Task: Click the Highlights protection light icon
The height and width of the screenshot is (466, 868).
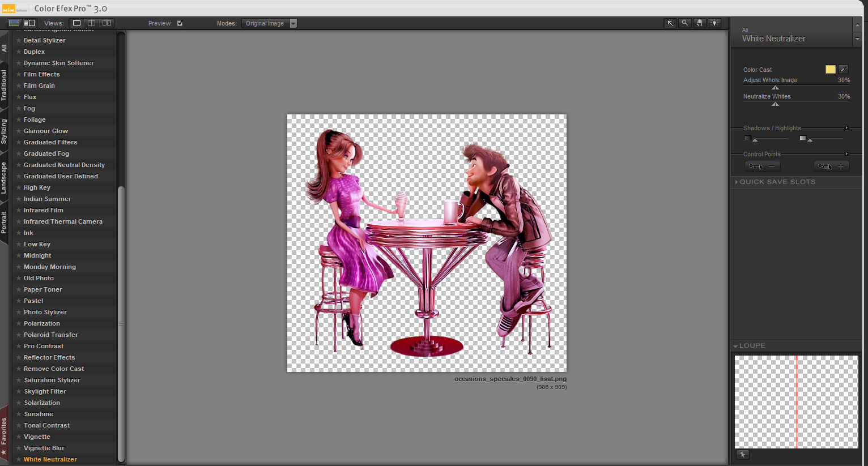Action: (x=802, y=138)
